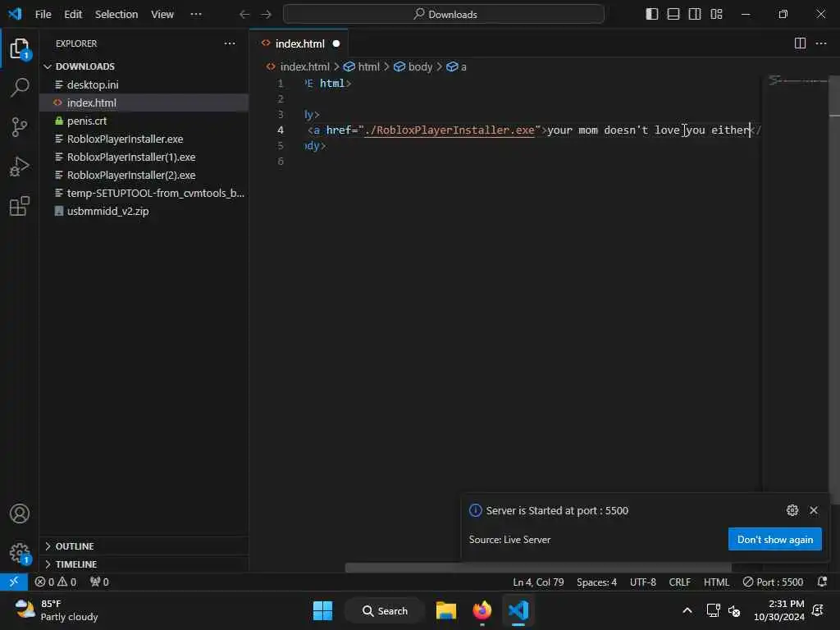This screenshot has width=840, height=630.
Task: Show hidden system tray icons
Action: (x=687, y=610)
